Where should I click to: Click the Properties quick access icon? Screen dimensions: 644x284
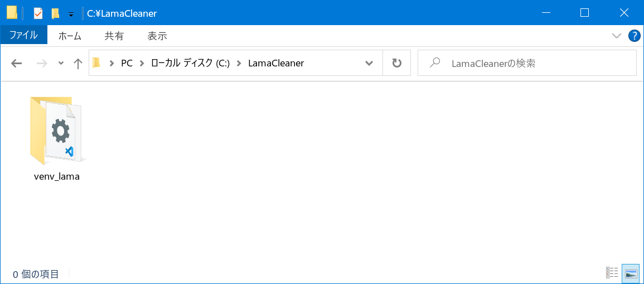point(38,13)
